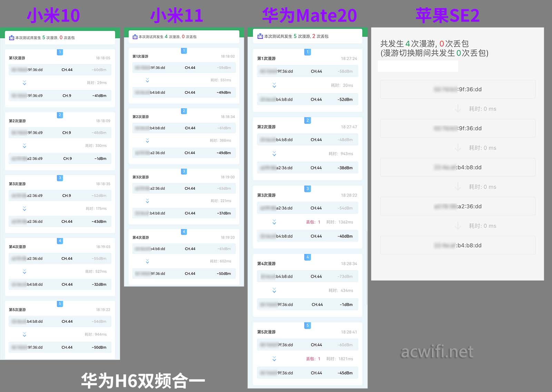Choose badge 2 in the 华为Mate20 panel
The width and height of the screenshot is (552, 392).
tap(308, 120)
